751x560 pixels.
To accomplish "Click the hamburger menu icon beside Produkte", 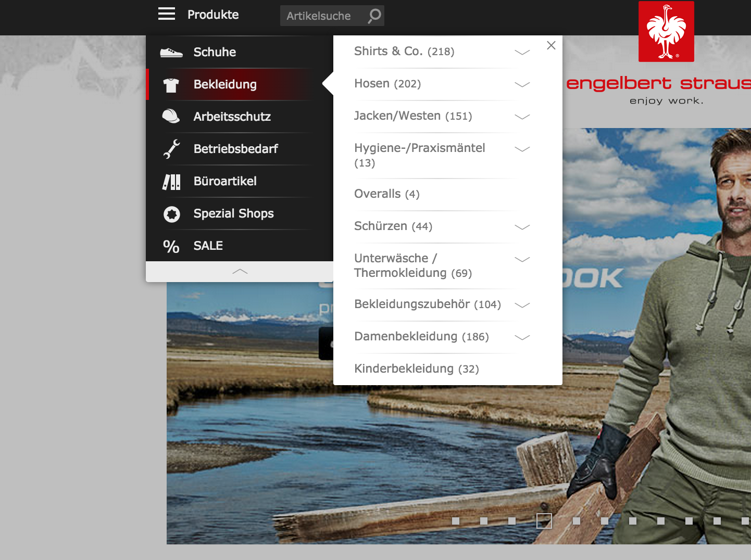I will [x=167, y=14].
